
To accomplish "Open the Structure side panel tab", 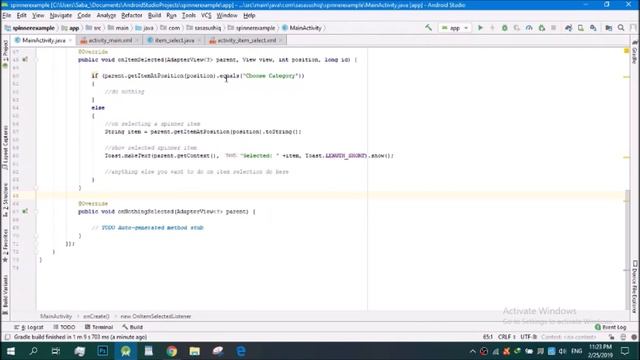I will [5, 200].
